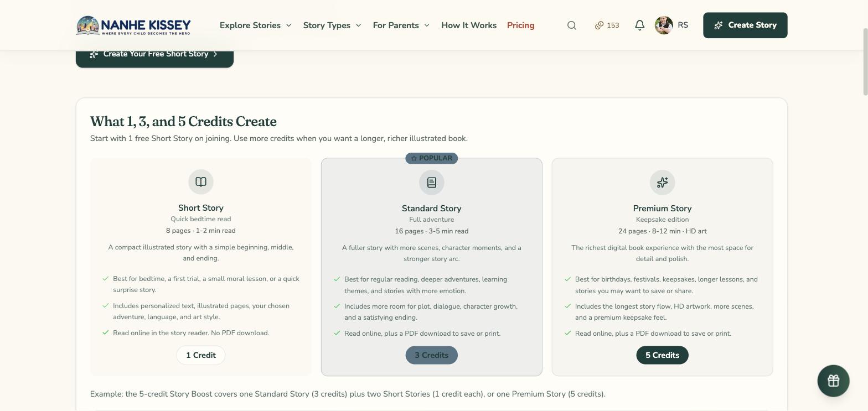Click '24 pages · 8-12 min · HD art' text
The width and height of the screenshot is (868, 411).
(662, 231)
